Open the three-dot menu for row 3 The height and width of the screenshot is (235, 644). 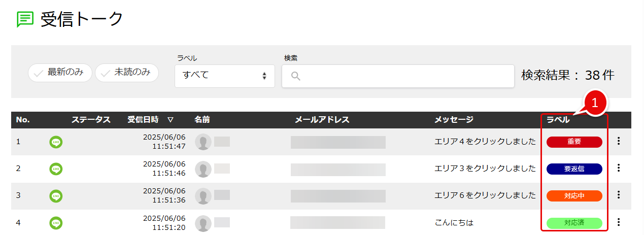pos(618,195)
